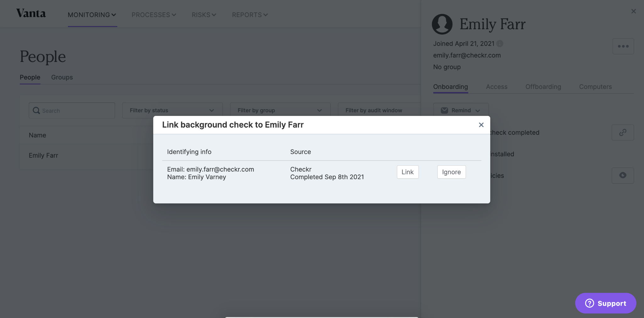Switch to the Access tab
Screen dimensions: 644x318
point(497,87)
